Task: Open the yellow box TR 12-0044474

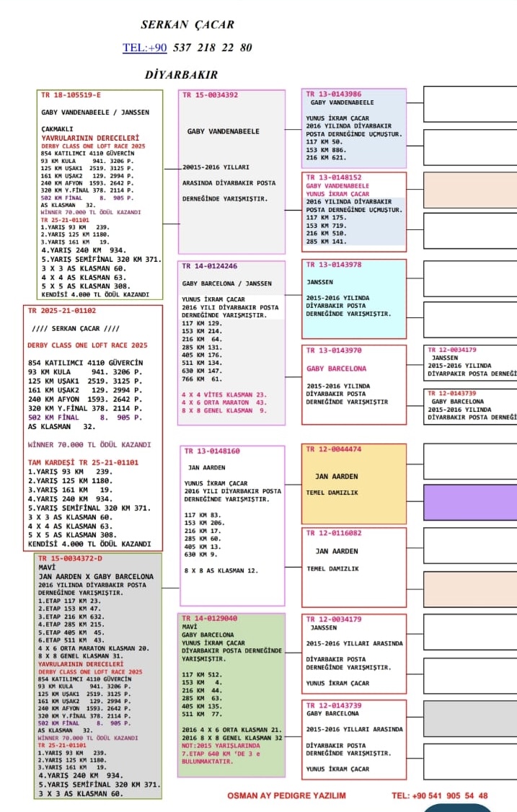Action: [x=353, y=483]
